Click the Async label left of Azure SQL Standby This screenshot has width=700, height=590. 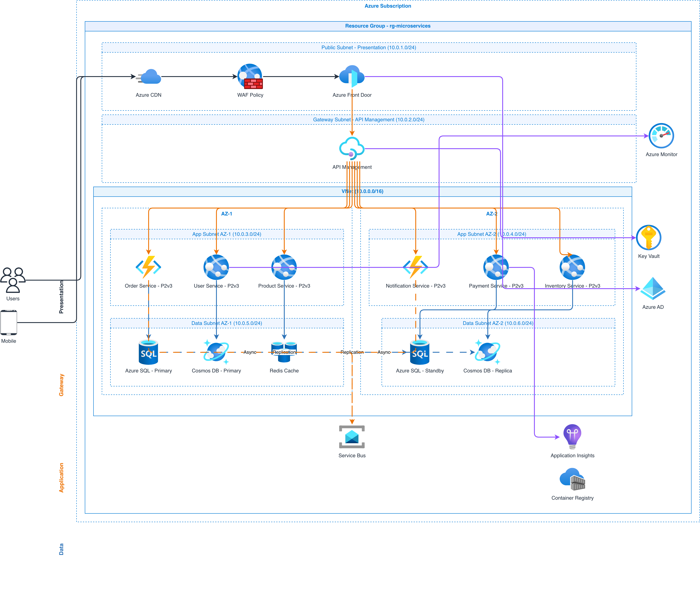coord(384,352)
